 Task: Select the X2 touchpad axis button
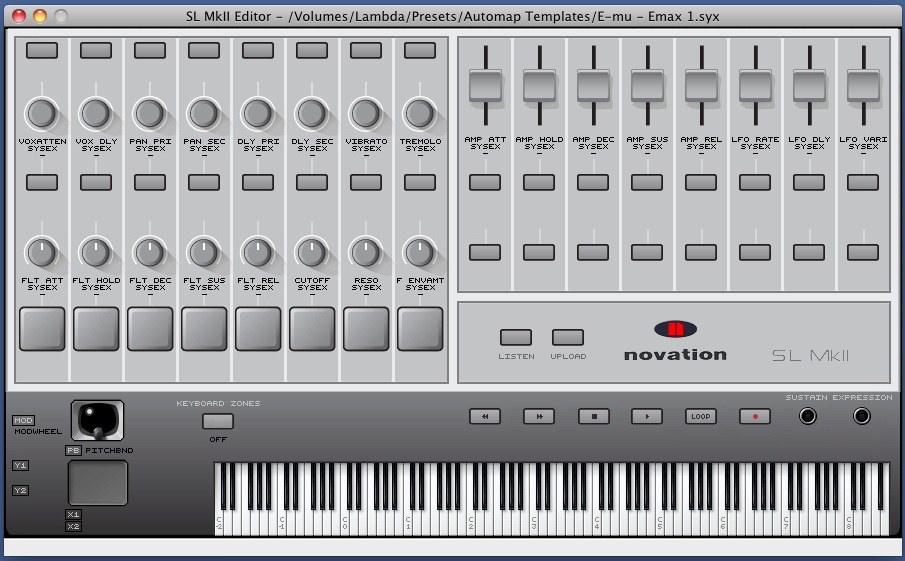pyautogui.click(x=73, y=526)
